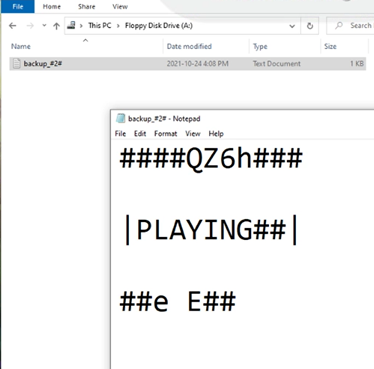Open the File tab in File Explorer
This screenshot has height=369, width=374.
coord(18,6)
